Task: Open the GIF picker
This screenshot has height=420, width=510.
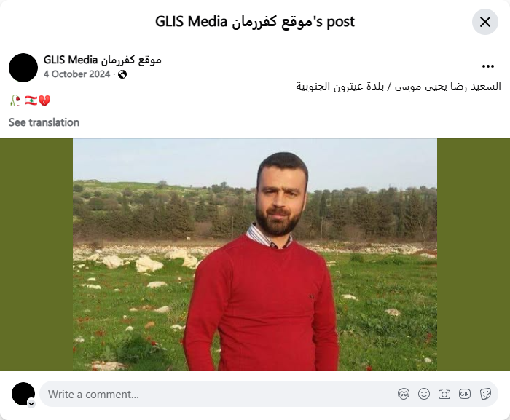Action: coord(465,394)
